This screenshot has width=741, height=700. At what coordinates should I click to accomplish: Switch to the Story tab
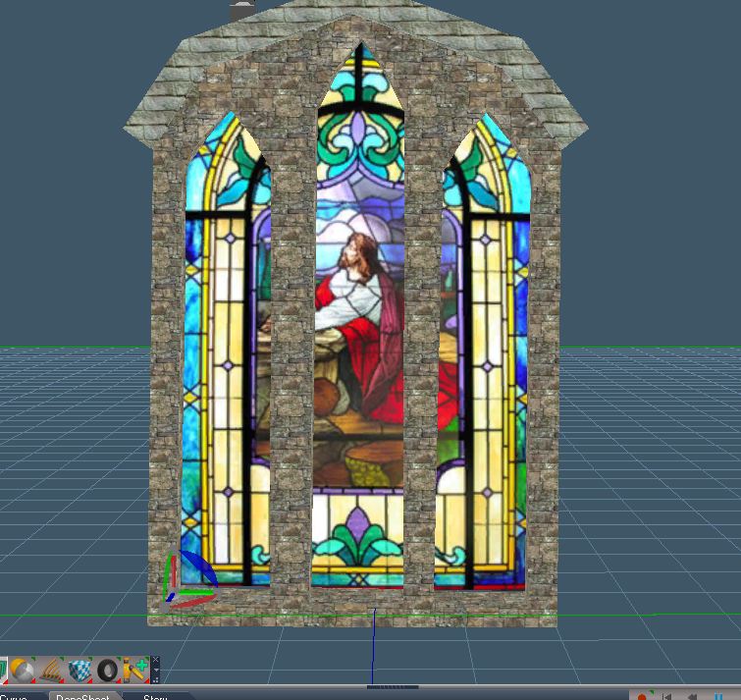tap(155, 697)
